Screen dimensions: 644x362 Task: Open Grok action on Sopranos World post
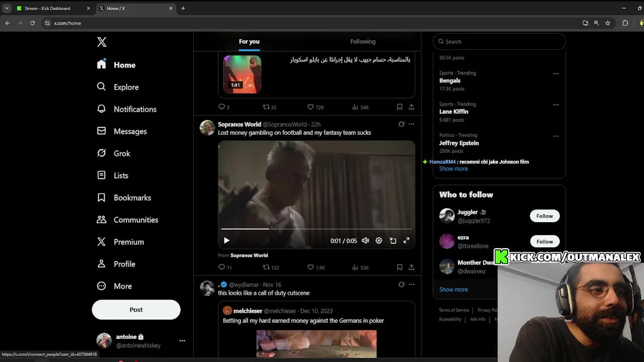pos(401,124)
